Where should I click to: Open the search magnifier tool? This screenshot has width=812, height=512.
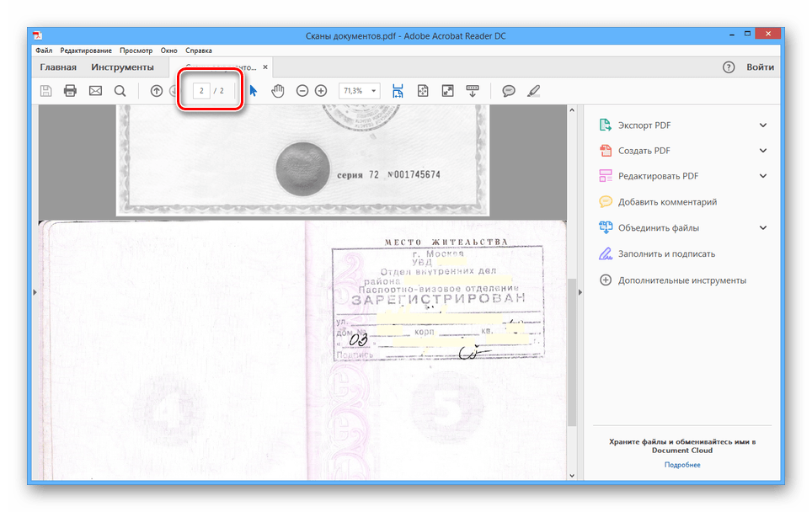(120, 91)
